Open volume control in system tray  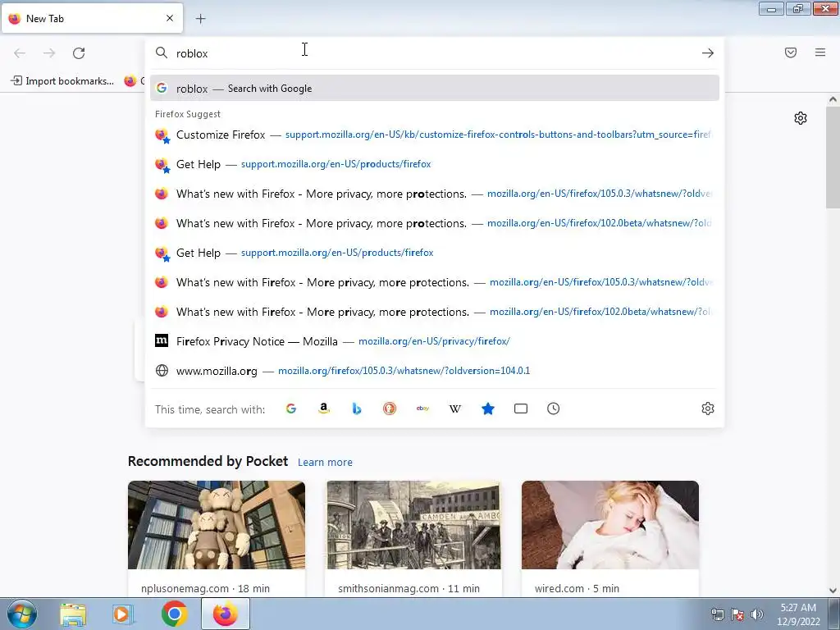(x=757, y=614)
